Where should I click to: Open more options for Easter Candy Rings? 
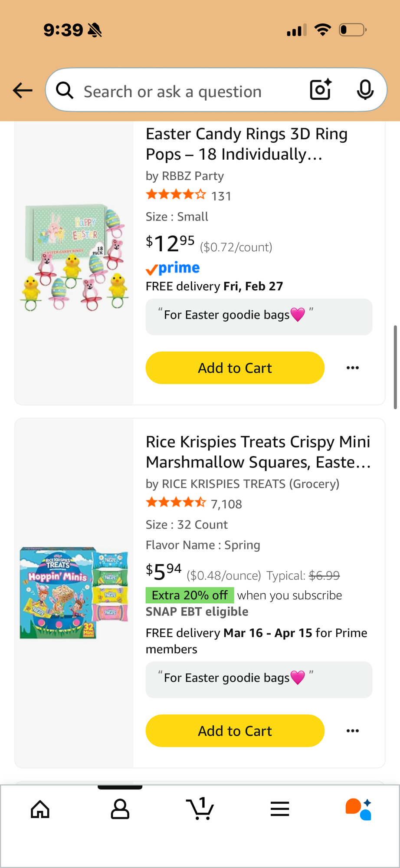(x=353, y=368)
